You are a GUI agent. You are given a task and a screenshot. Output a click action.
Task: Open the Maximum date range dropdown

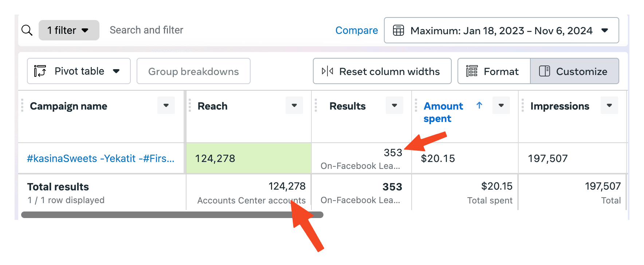[605, 31]
